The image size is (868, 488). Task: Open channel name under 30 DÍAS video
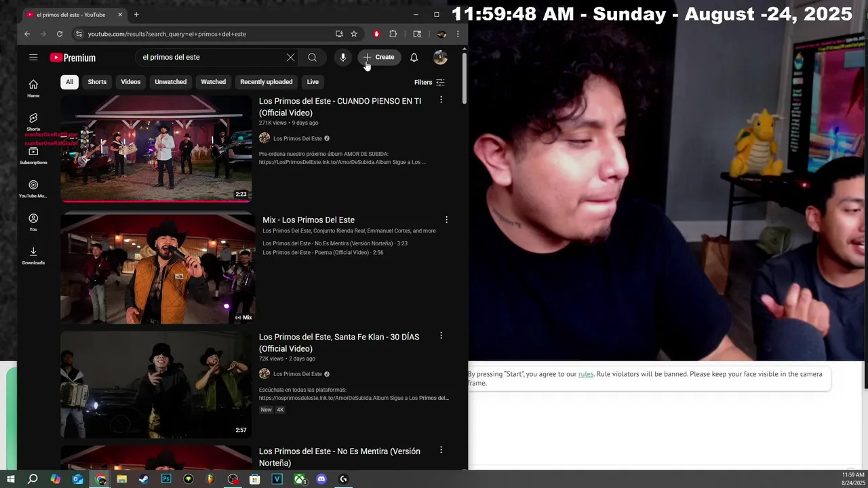pyautogui.click(x=298, y=374)
